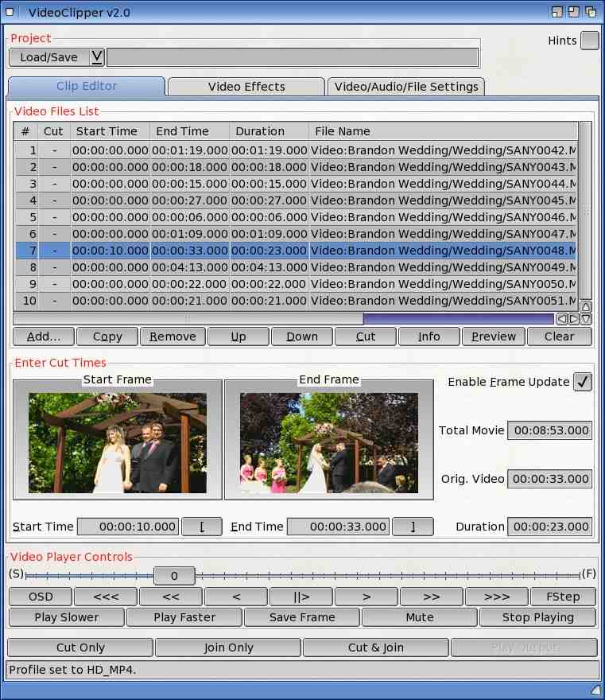Open the Video/Audio/File Settings tab
The height and width of the screenshot is (700, 605).
(x=406, y=87)
